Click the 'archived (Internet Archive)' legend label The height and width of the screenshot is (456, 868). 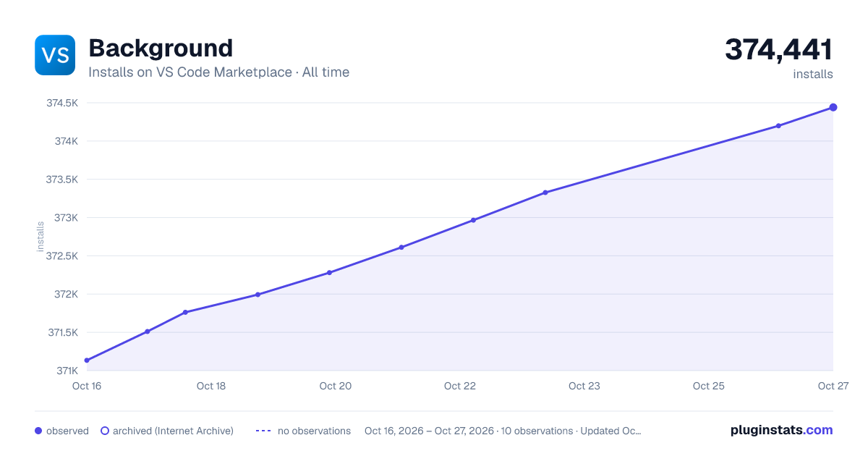(x=173, y=431)
